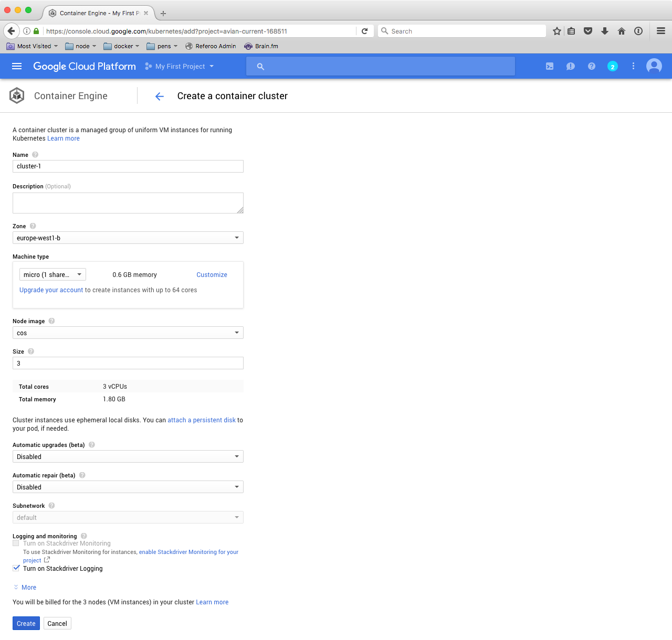This screenshot has height=640, width=672.
Task: Open the Zone dropdown europe-west1-b
Action: (x=128, y=238)
